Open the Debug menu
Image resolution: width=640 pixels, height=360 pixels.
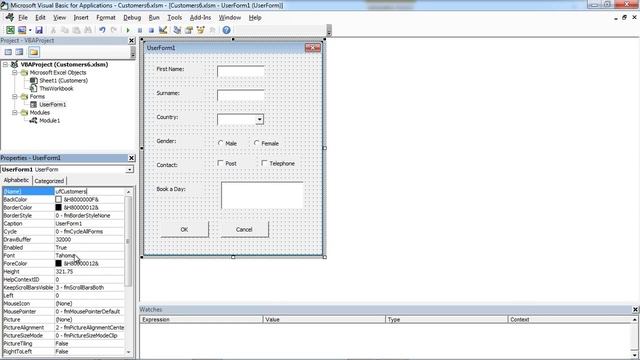(x=132, y=18)
